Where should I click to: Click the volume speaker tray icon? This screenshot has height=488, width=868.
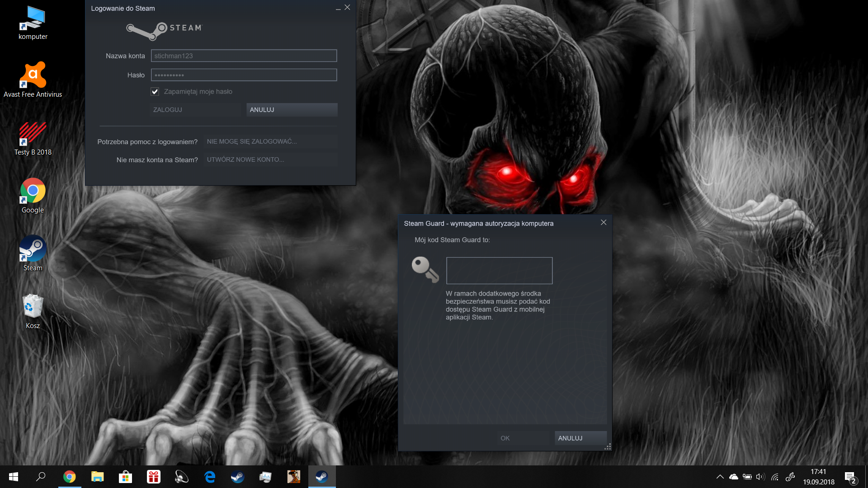(x=760, y=477)
